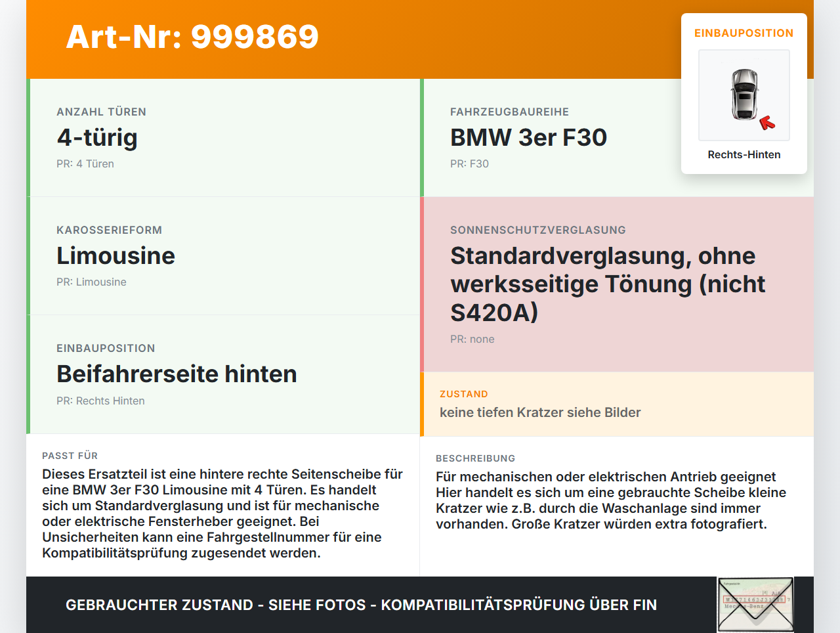
Task: Click the paragraph starting 'Dieses Ersatzteil ist'
Action: coord(222,513)
